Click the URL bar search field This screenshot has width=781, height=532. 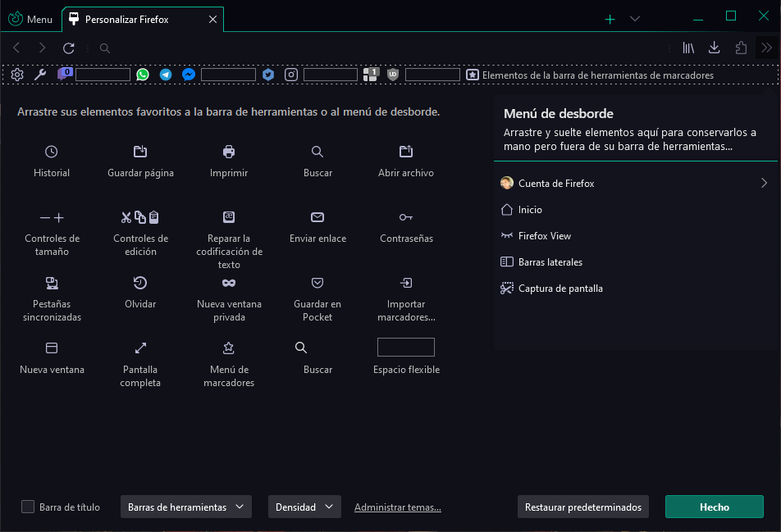[378, 48]
